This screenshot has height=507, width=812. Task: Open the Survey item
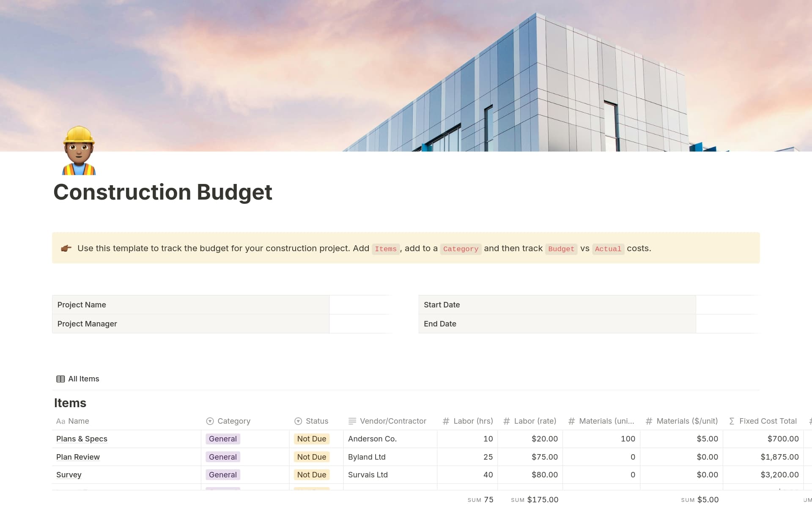click(x=69, y=475)
